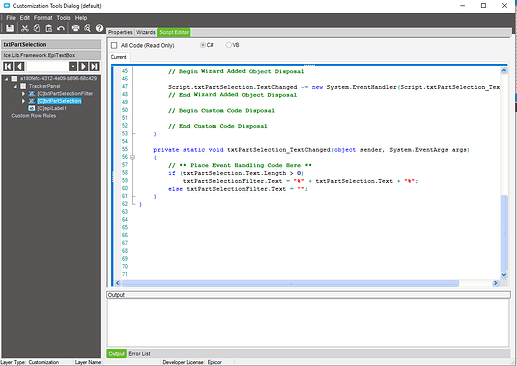Open the Tools menu
Image resolution: width=517 pixels, height=366 pixels.
tap(63, 18)
